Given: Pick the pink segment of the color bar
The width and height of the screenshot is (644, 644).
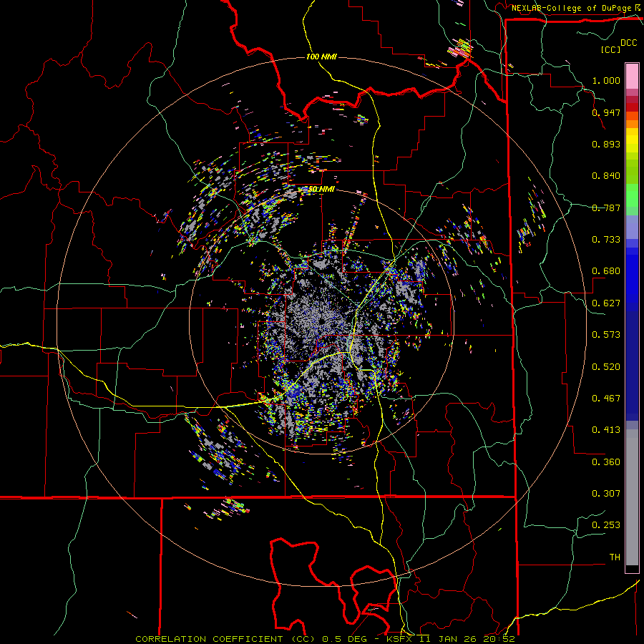Looking at the screenshot, I should click(x=632, y=77).
